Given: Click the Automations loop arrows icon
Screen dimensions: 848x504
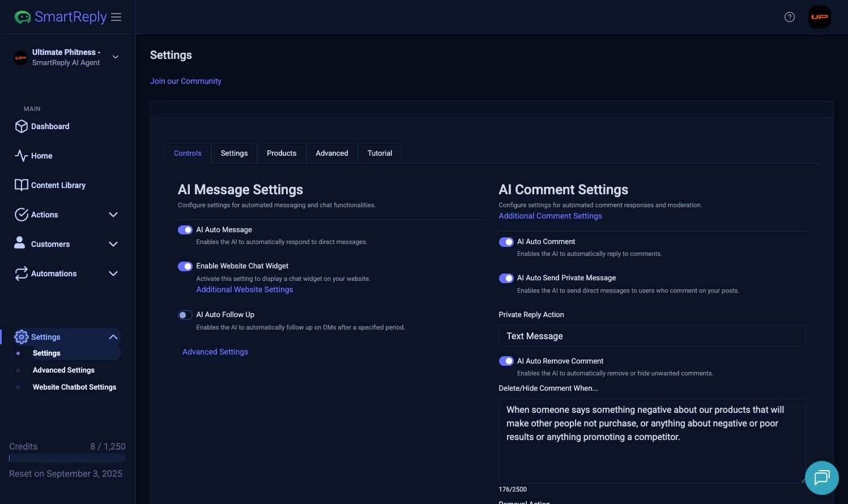Looking at the screenshot, I should 22,274.
